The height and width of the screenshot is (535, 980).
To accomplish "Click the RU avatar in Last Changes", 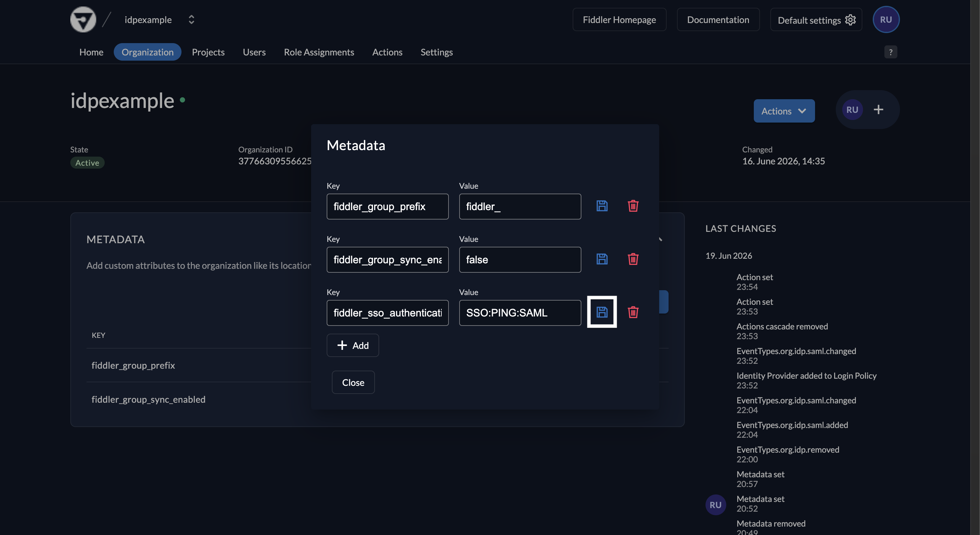I will pyautogui.click(x=716, y=505).
